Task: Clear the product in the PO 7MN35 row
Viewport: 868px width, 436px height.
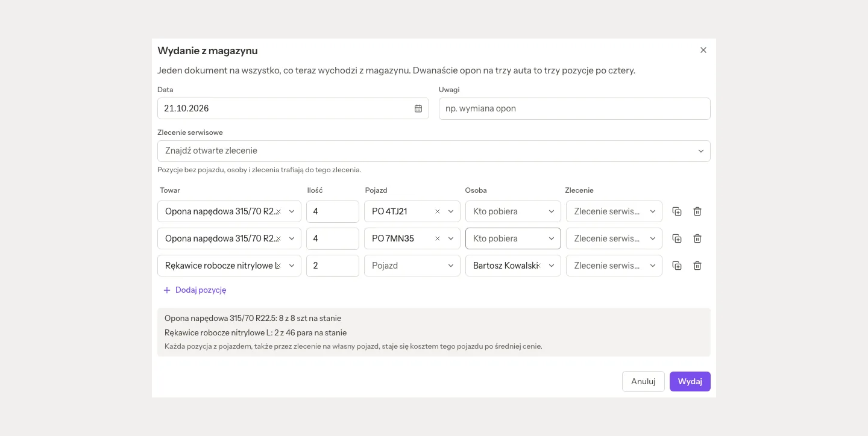Action: point(278,238)
